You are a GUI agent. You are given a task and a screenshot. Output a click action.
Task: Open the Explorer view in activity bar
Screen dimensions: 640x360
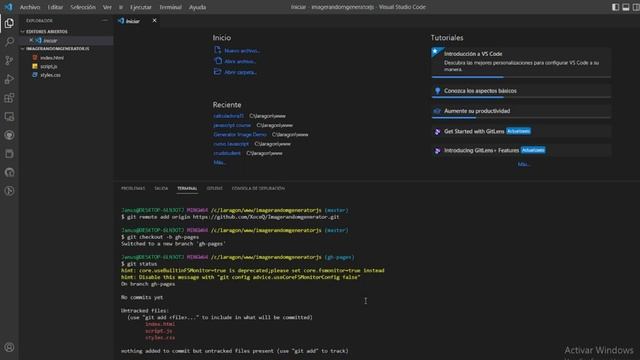pos(9,23)
